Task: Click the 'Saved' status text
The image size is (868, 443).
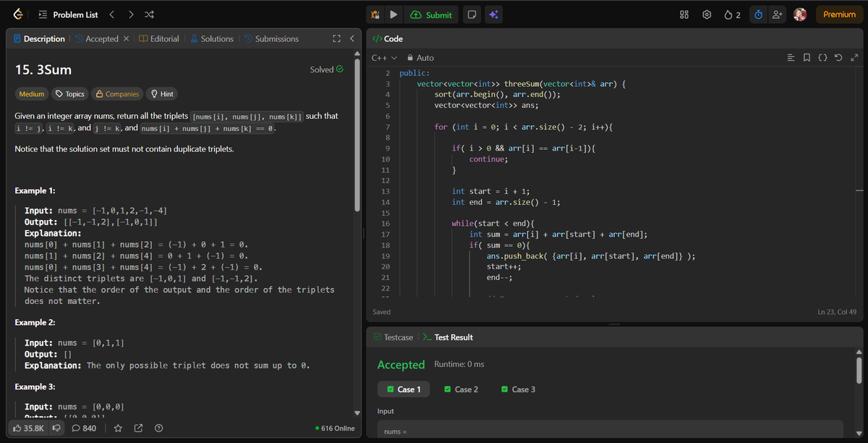Action: (381, 312)
